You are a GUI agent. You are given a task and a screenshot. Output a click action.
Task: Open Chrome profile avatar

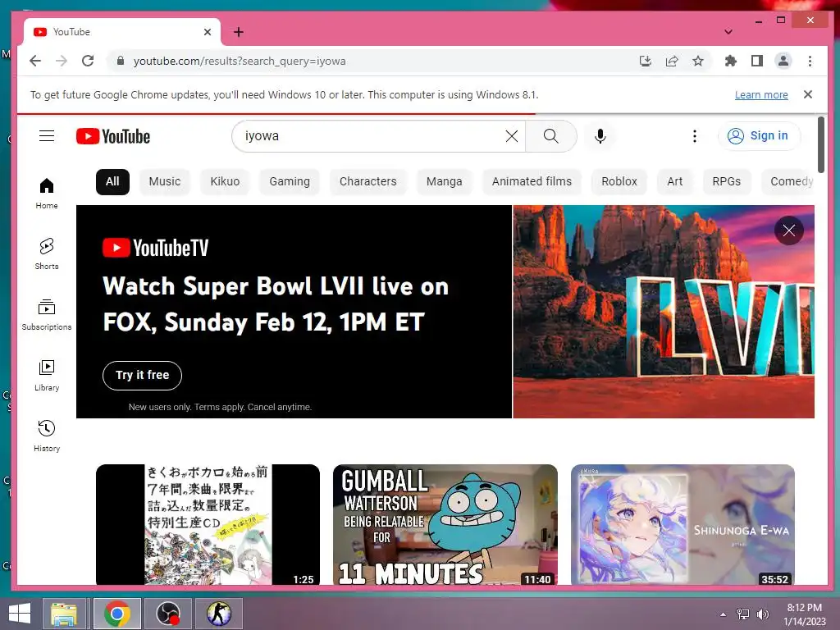[783, 61]
